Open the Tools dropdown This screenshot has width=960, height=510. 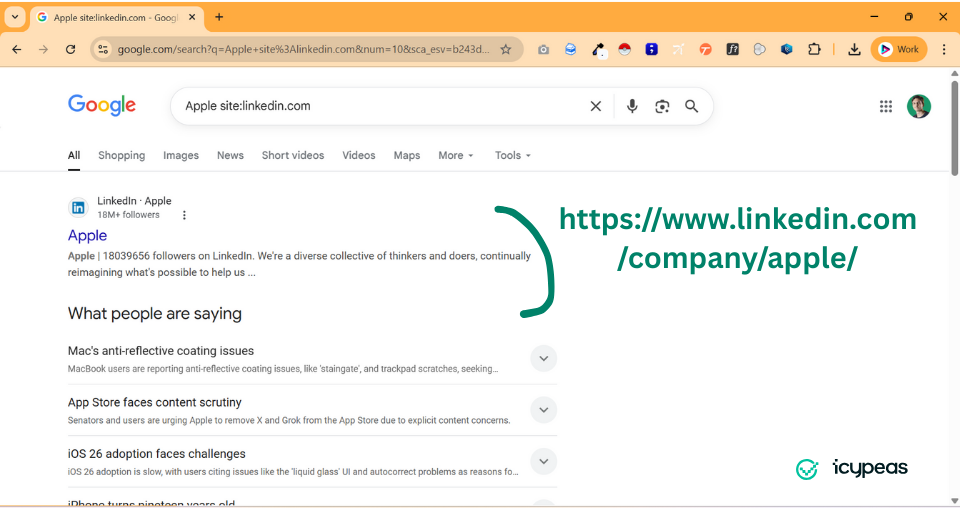click(513, 156)
